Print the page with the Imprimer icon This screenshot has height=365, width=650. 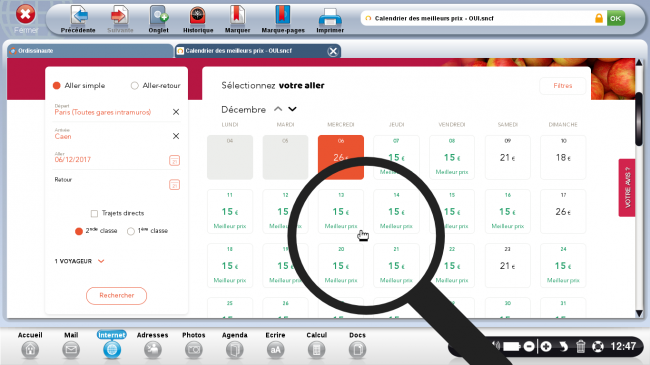330,17
